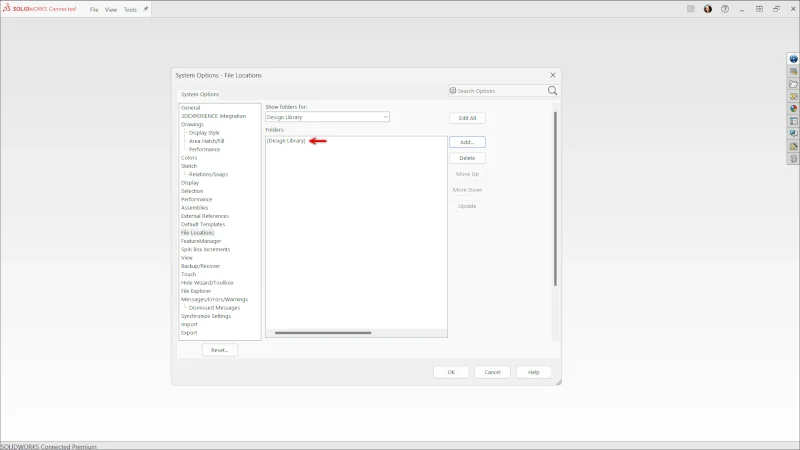This screenshot has width=800, height=450.
Task: Click in the Search Options field
Action: click(x=496, y=91)
